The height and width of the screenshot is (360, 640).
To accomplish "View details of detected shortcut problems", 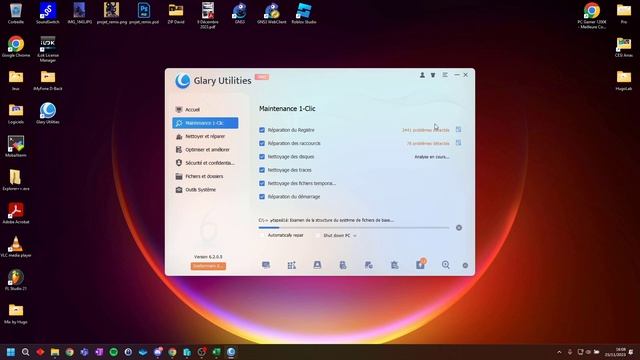I will pyautogui.click(x=458, y=143).
